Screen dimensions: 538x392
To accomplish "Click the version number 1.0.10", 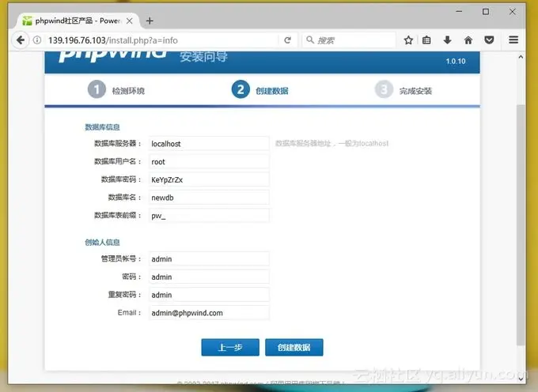I will [456, 62].
